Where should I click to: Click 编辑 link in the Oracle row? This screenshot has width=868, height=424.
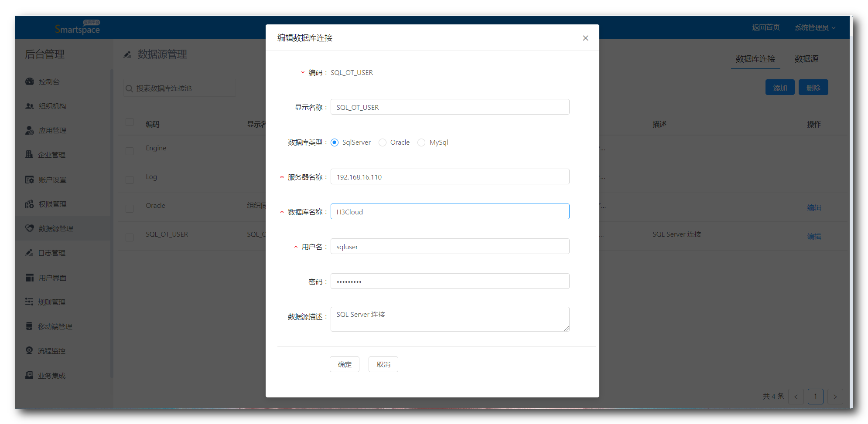coord(814,207)
